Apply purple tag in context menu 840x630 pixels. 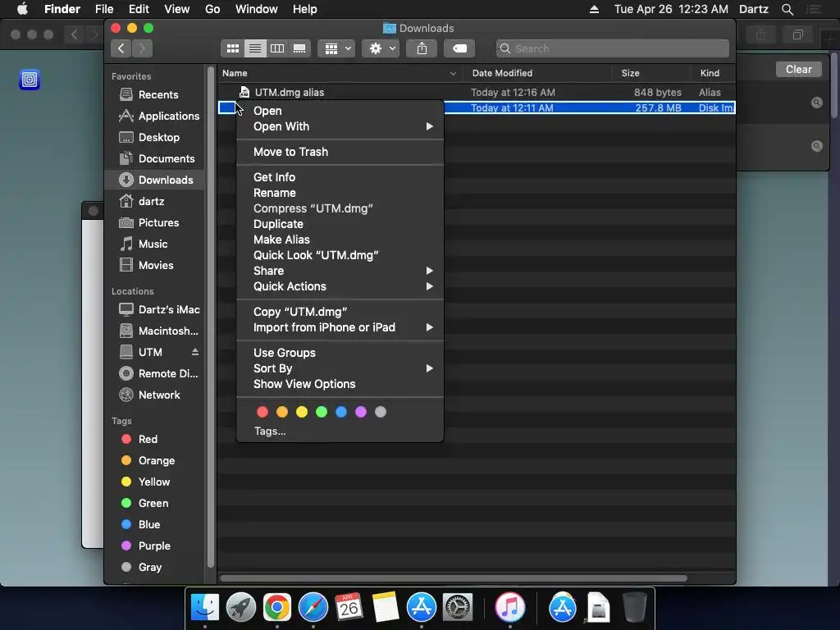[361, 412]
